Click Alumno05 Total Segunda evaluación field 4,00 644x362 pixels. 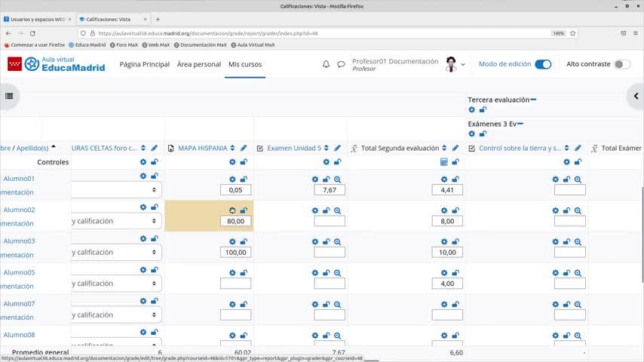[447, 284]
